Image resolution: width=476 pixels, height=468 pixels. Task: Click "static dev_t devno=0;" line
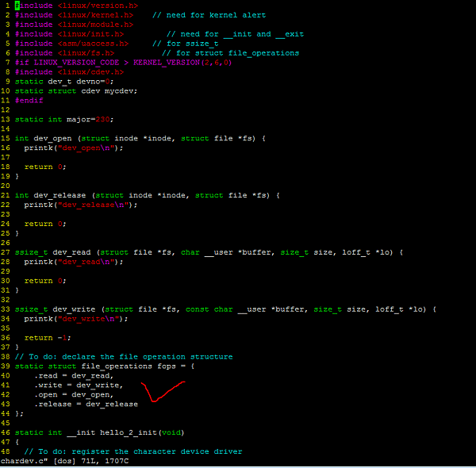[64, 82]
